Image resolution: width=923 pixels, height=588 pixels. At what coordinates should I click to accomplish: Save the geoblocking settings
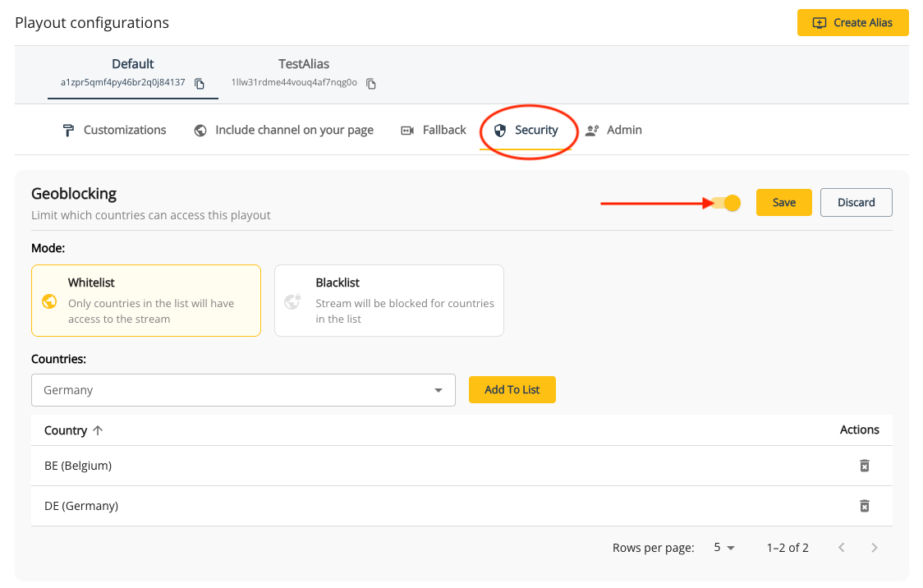(x=783, y=202)
